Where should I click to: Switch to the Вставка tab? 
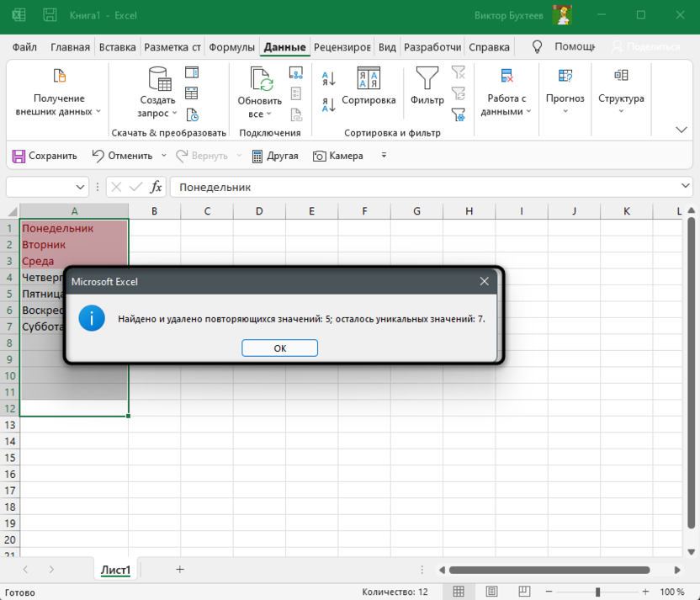click(x=118, y=47)
